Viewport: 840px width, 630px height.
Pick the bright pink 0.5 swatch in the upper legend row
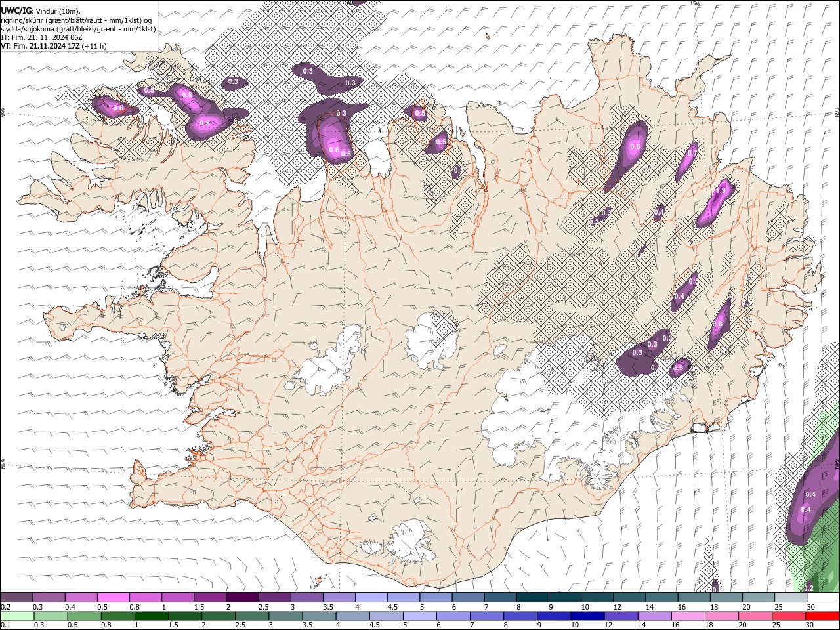(x=113, y=597)
